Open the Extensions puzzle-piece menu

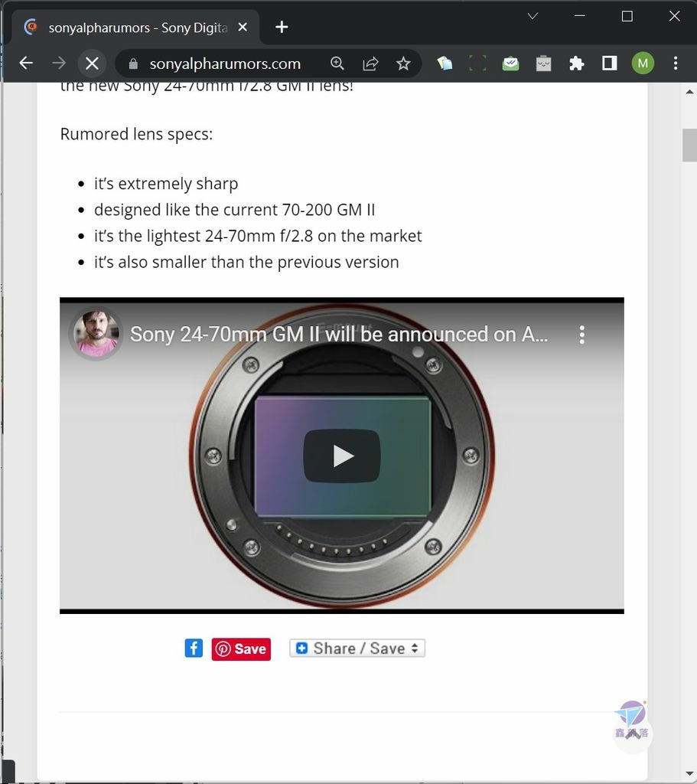pos(577,64)
